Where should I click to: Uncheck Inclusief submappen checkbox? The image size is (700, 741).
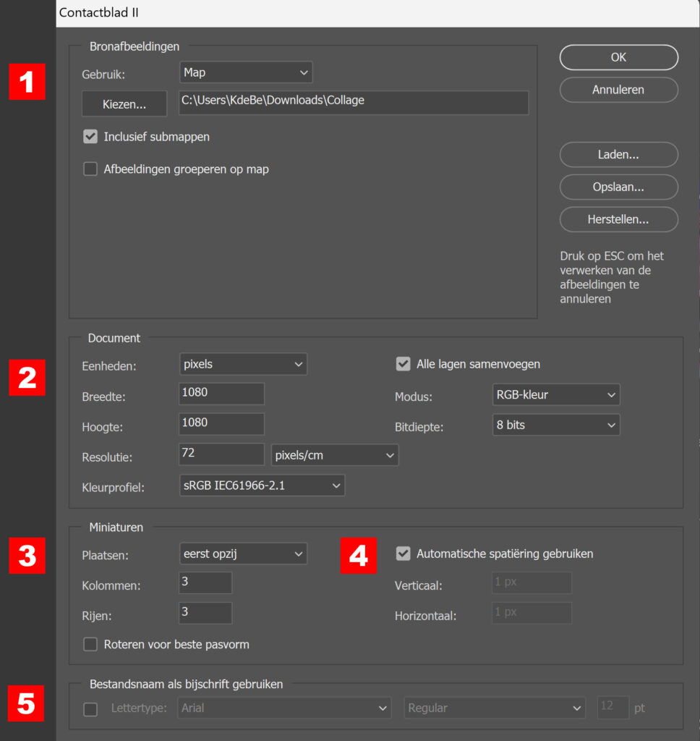(x=90, y=136)
